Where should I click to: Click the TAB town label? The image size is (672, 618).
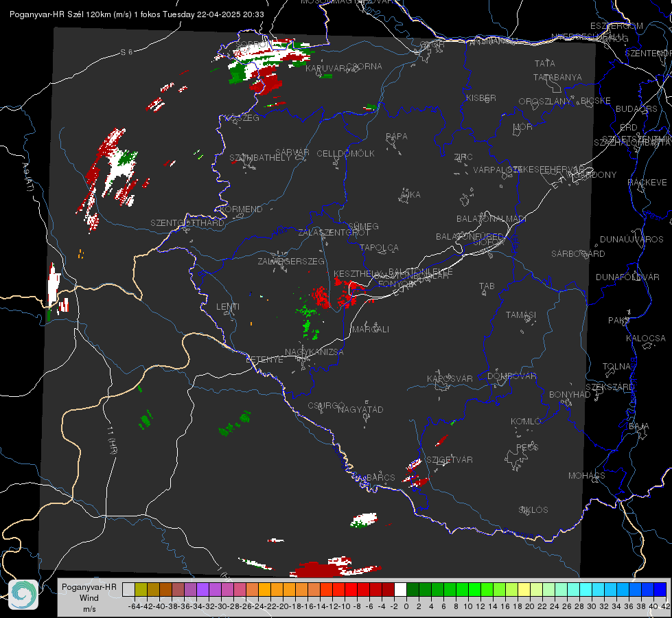pos(487,286)
